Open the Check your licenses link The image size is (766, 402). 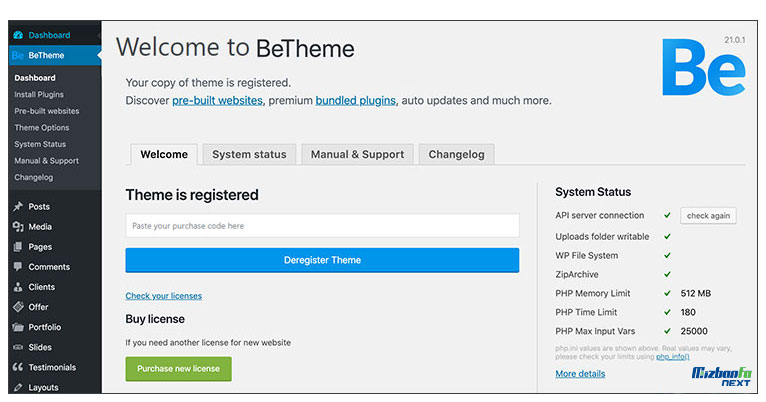coord(163,296)
